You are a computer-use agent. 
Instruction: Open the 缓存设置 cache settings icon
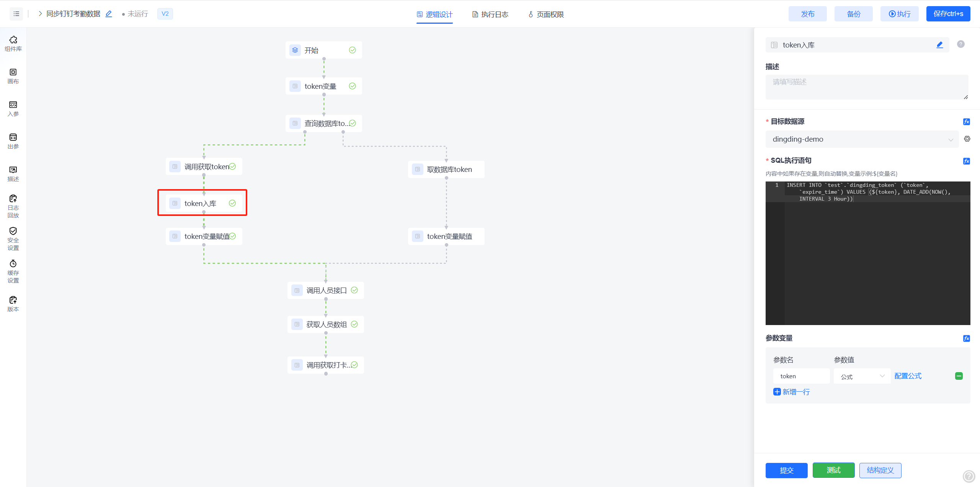(13, 271)
